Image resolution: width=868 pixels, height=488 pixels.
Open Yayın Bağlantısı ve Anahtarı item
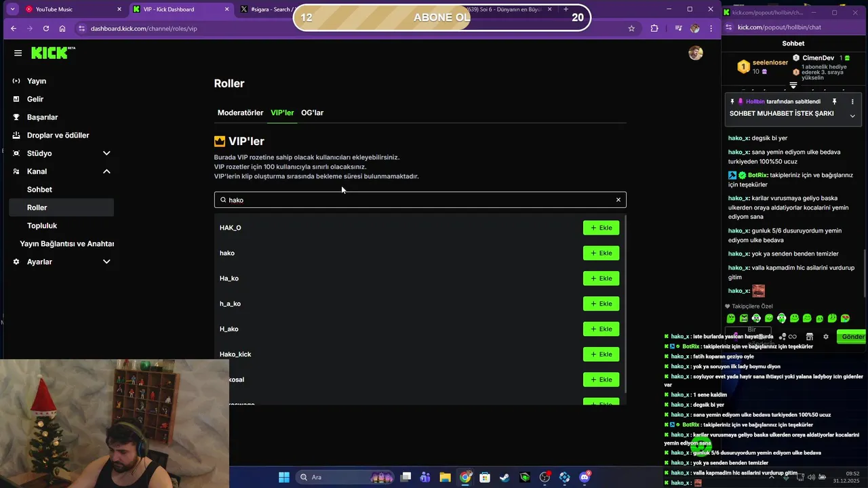coord(66,244)
